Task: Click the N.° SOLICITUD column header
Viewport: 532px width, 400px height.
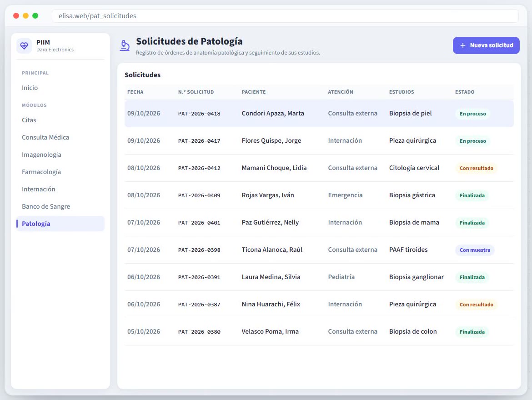Action: (x=196, y=92)
